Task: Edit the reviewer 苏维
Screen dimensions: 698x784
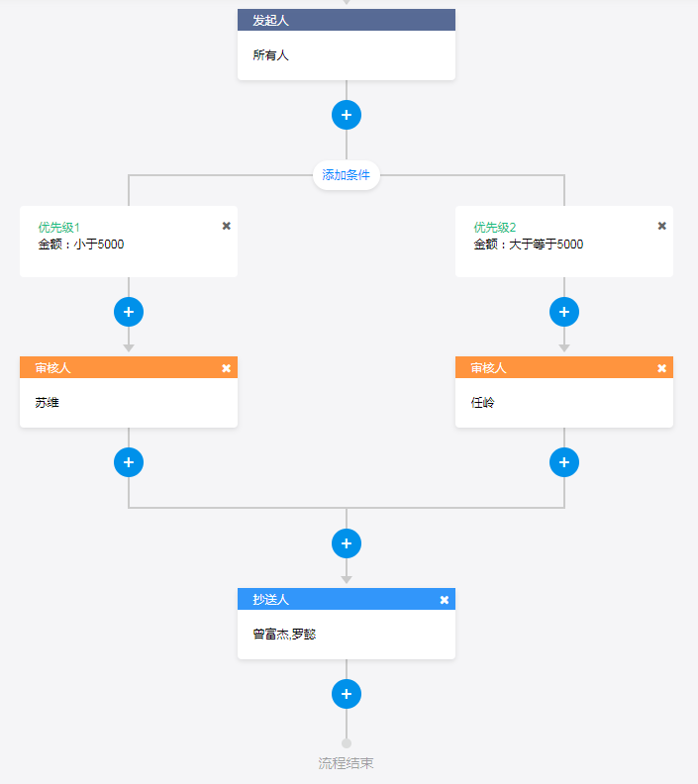Action: [x=129, y=403]
